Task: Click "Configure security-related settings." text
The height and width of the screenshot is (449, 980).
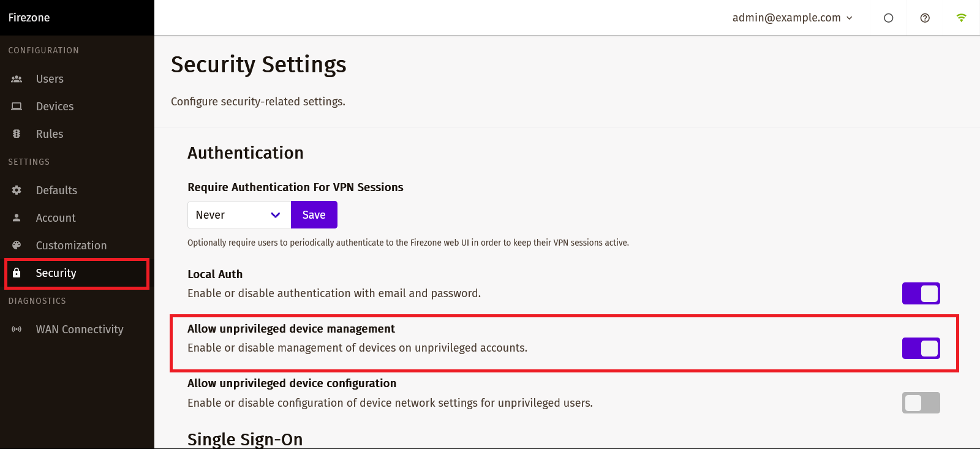Action: coord(258,102)
